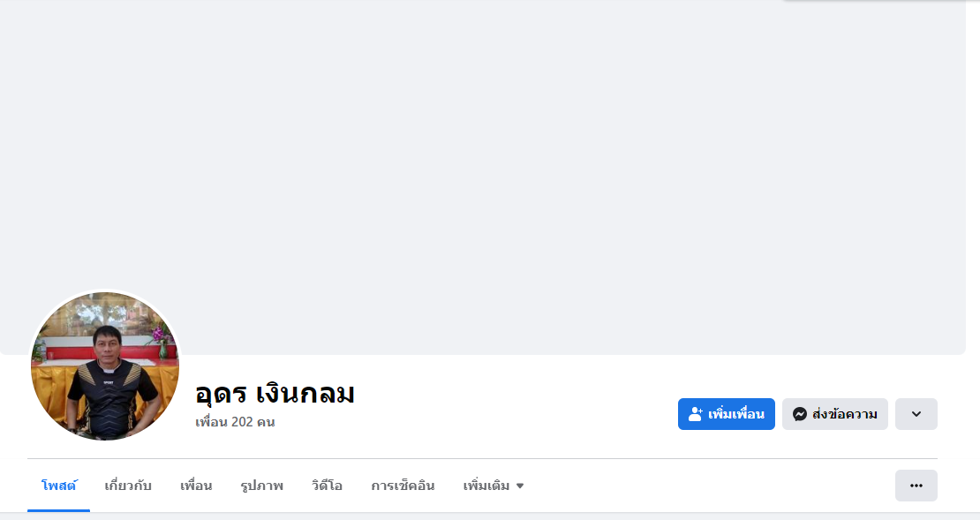Open the three-dots options menu

[916, 486]
